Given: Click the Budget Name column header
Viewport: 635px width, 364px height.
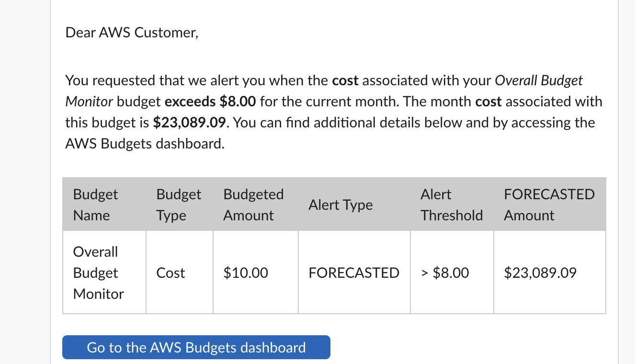Looking at the screenshot, I should [95, 205].
